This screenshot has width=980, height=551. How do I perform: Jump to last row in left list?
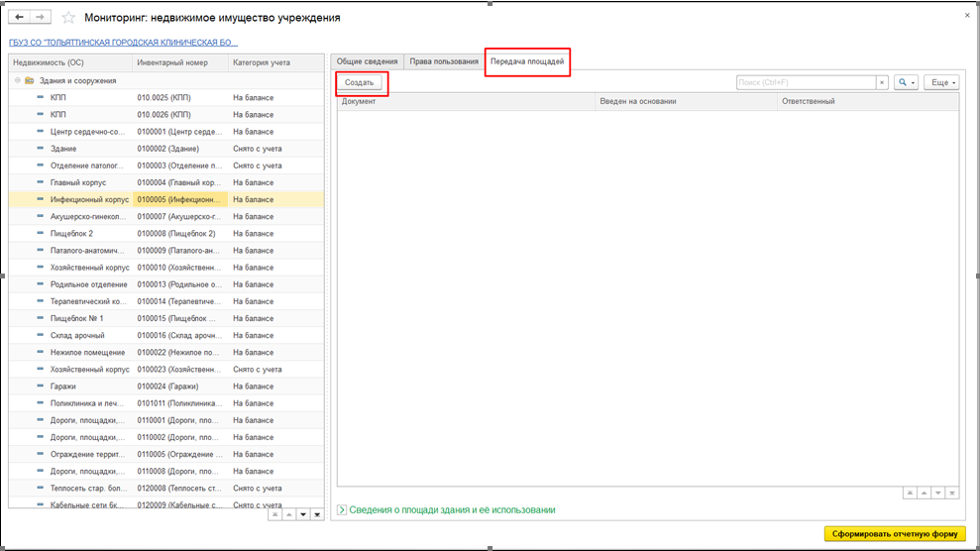(318, 514)
